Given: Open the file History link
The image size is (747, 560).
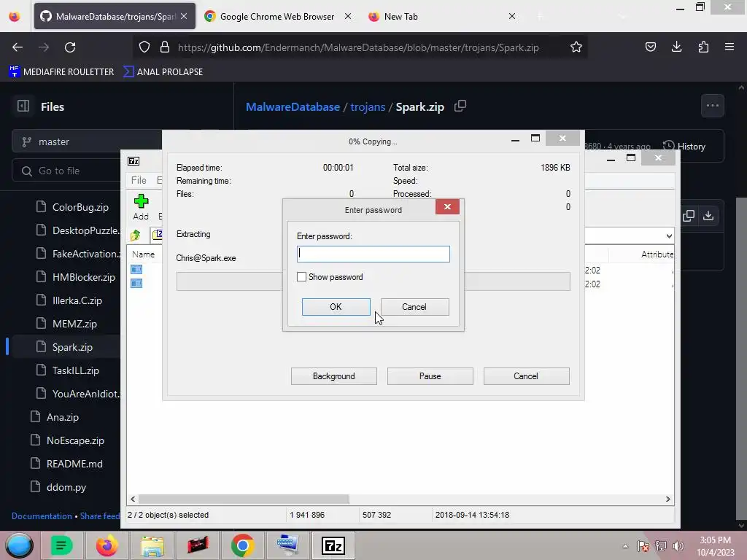Looking at the screenshot, I should tap(684, 146).
